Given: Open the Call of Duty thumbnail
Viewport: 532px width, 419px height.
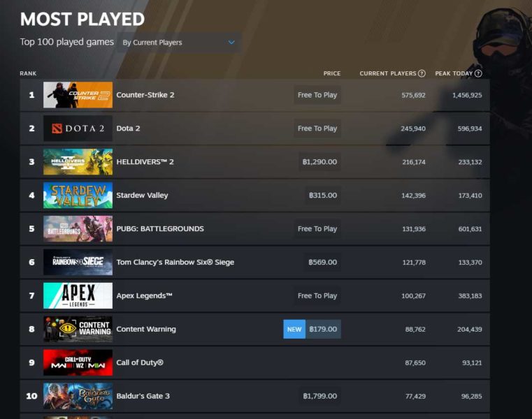Looking at the screenshot, I should pos(78,362).
